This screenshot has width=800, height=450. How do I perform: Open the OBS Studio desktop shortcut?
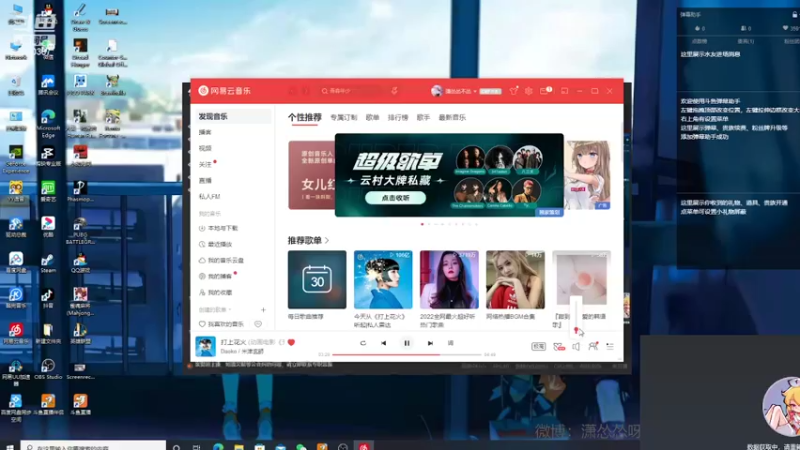click(x=48, y=369)
